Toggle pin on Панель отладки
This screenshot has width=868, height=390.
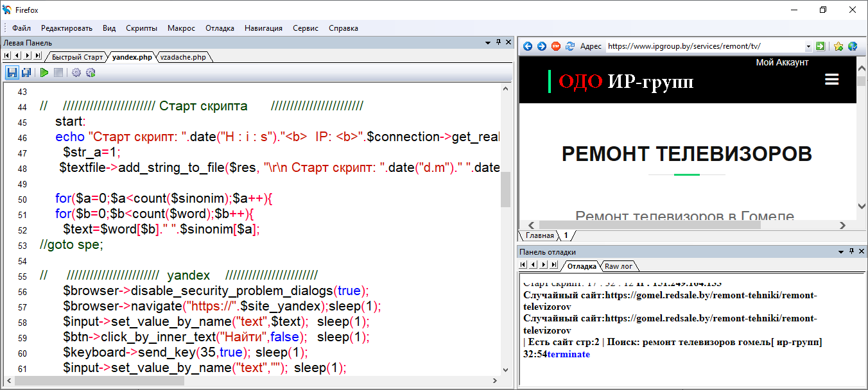[x=851, y=251]
